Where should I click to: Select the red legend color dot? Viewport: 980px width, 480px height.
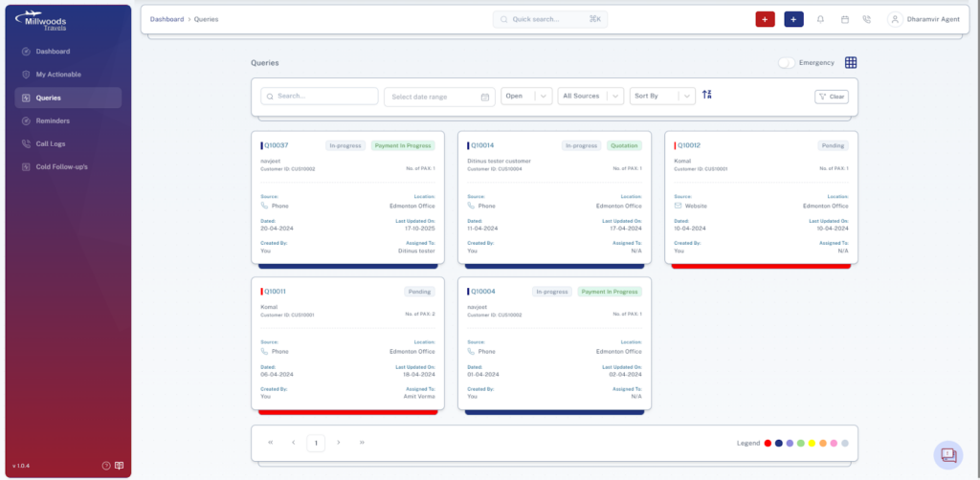pyautogui.click(x=768, y=443)
